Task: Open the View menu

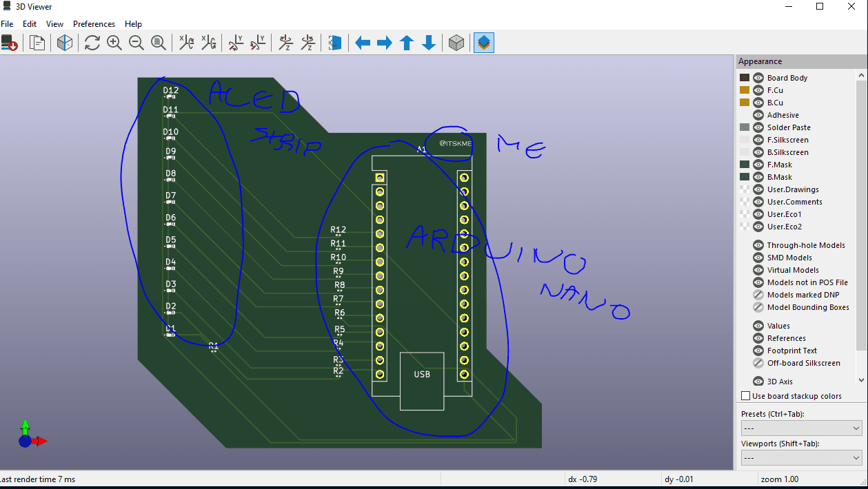Action: coord(54,24)
